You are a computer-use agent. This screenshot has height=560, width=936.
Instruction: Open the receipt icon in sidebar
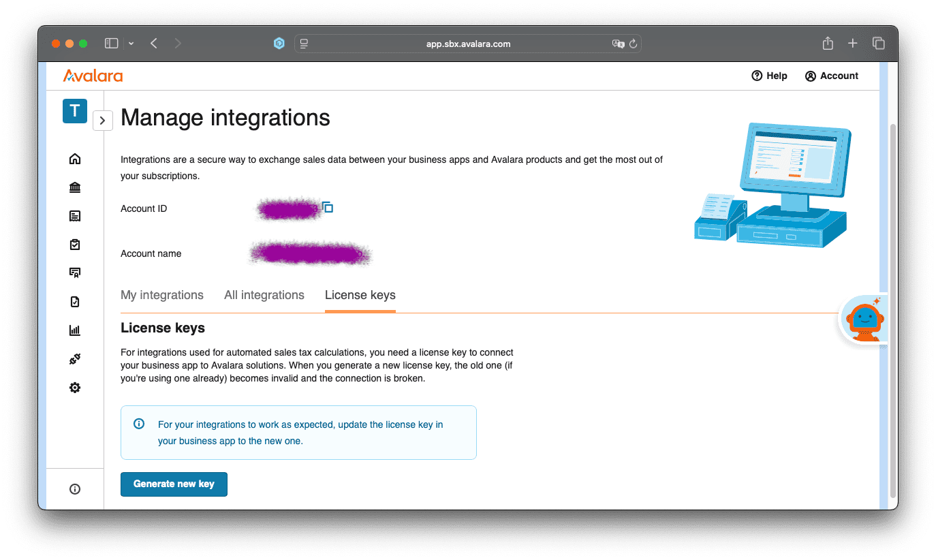[x=75, y=216]
